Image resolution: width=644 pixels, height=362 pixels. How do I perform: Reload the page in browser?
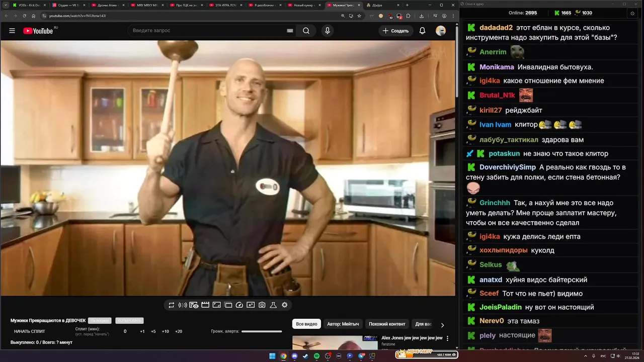coord(26,16)
